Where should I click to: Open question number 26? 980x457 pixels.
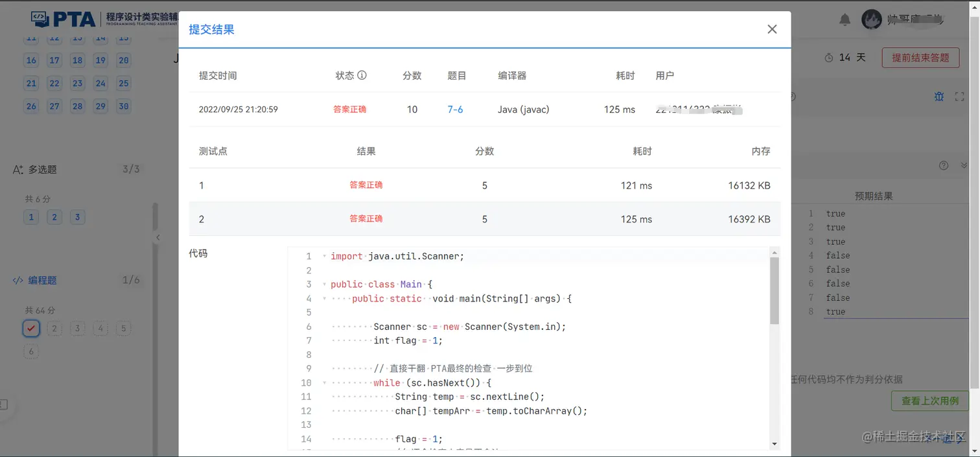[x=31, y=106]
